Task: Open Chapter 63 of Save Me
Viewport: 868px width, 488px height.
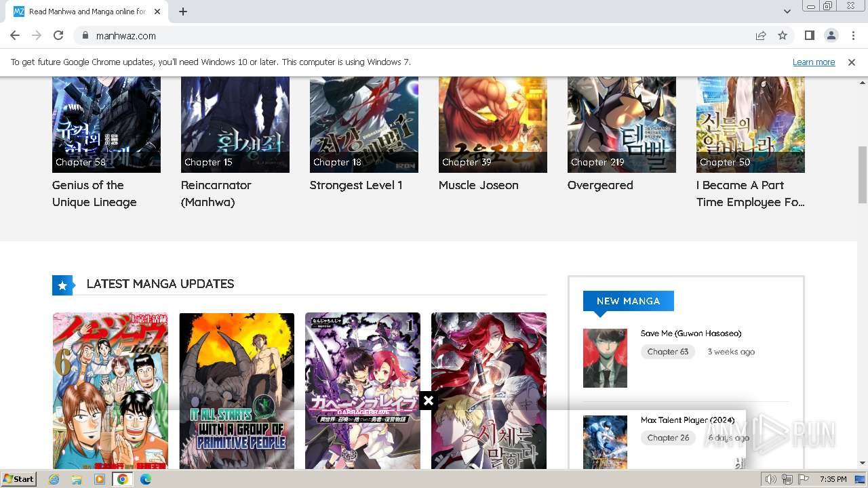Action: [667, 352]
